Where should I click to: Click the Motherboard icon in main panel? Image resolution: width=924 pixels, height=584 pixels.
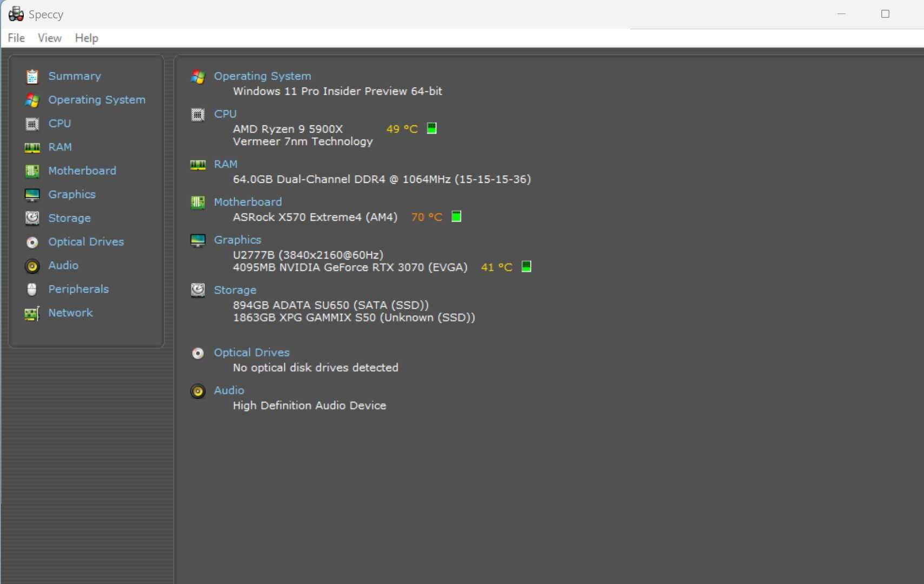click(198, 202)
